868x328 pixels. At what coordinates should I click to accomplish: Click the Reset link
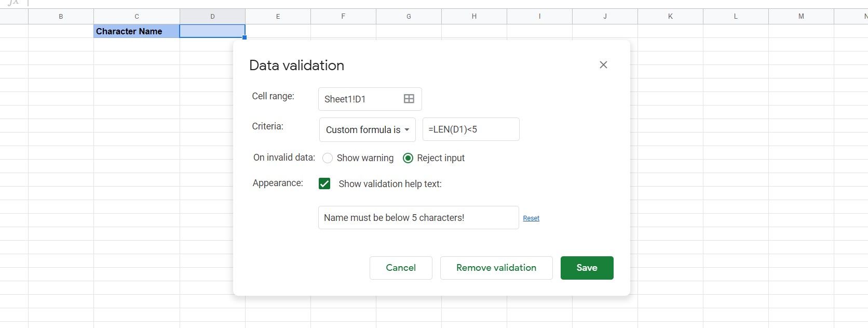(531, 218)
